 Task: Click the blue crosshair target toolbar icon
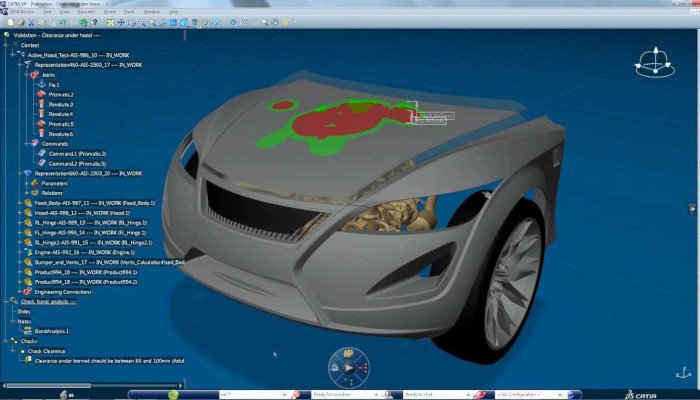click(x=233, y=22)
